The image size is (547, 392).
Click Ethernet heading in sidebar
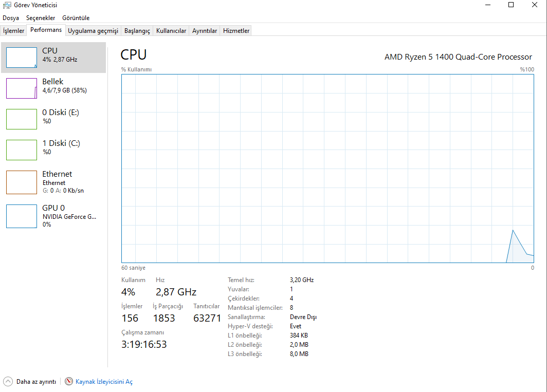click(57, 174)
